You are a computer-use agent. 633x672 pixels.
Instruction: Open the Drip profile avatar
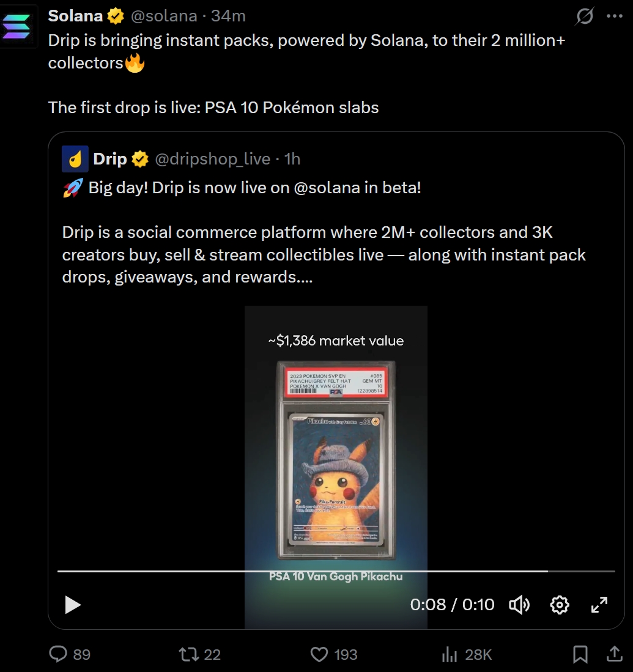point(75,160)
